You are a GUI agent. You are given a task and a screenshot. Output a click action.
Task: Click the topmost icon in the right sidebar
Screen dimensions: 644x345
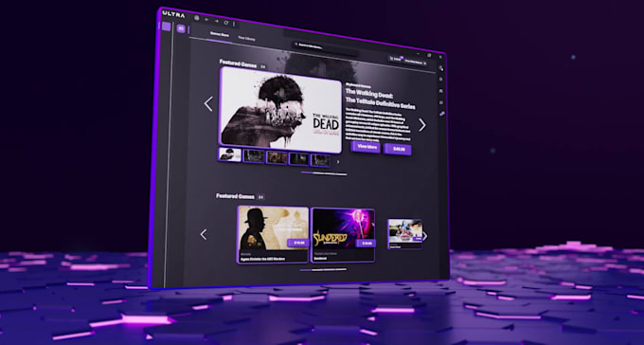pyautogui.click(x=440, y=68)
